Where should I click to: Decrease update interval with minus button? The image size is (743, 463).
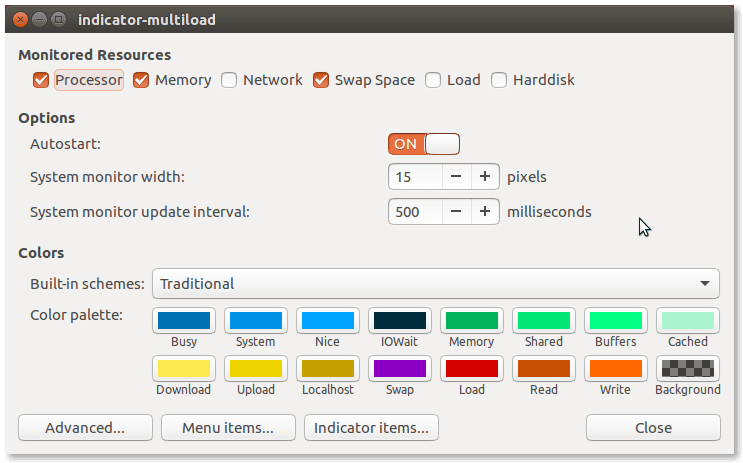456,211
